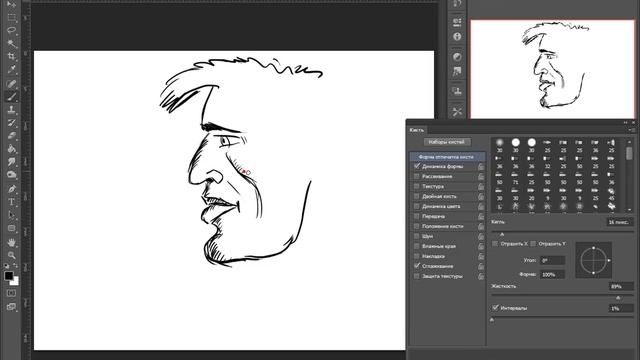Image resolution: width=640 pixels, height=360 pixels.
Task: Select the Lasso tool
Action: coord(11,31)
